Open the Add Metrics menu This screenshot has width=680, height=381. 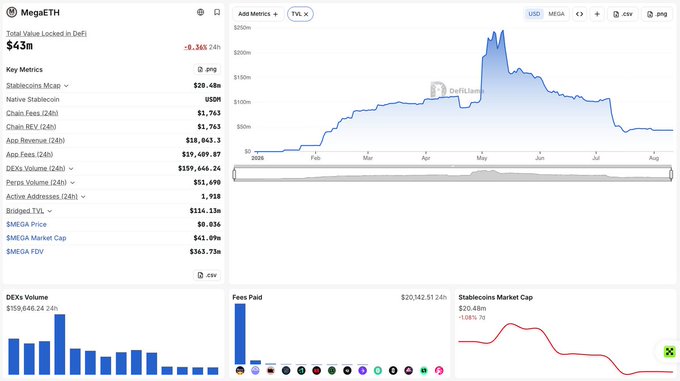pyautogui.click(x=258, y=14)
